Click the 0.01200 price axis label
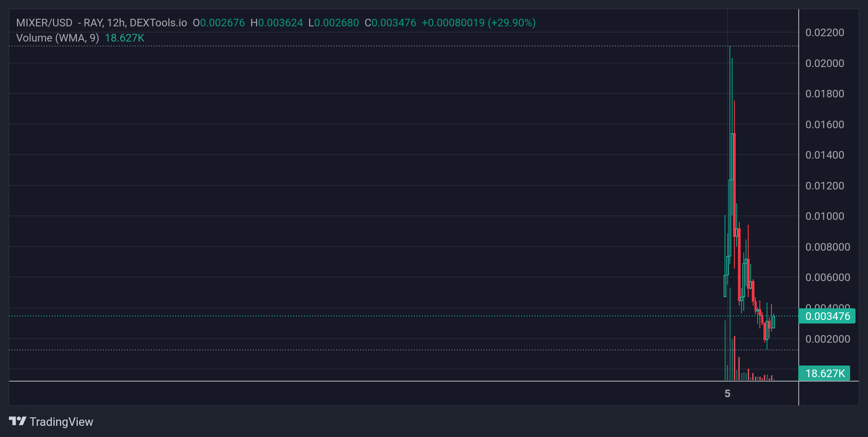868x437 pixels. point(825,186)
